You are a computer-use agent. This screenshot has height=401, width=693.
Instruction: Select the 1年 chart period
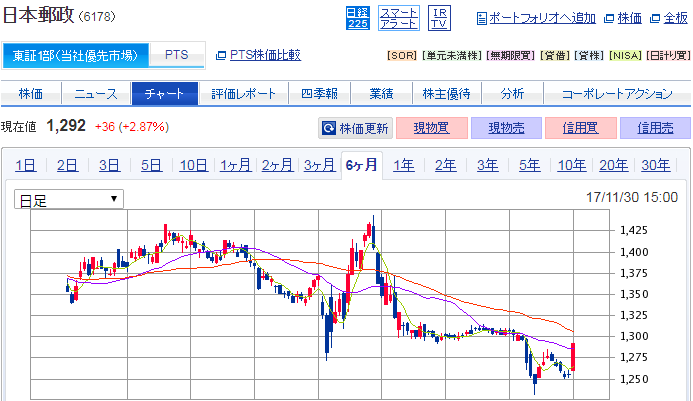(x=404, y=166)
